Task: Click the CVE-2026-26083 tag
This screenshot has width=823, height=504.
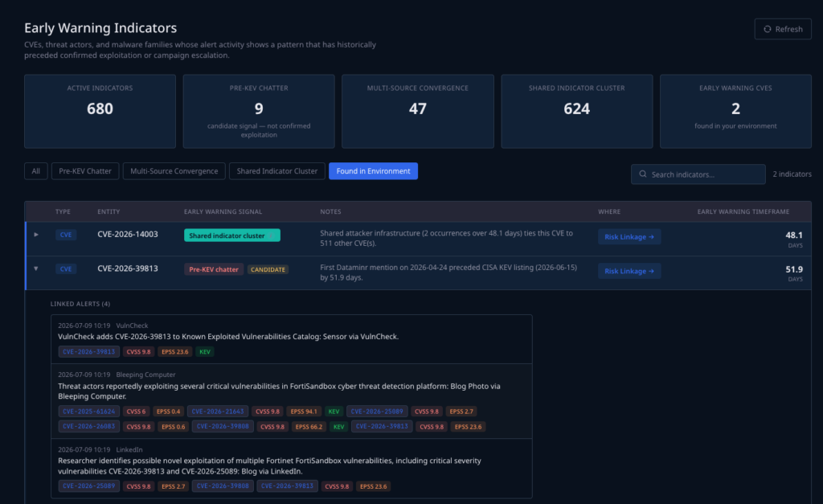Action: point(88,426)
